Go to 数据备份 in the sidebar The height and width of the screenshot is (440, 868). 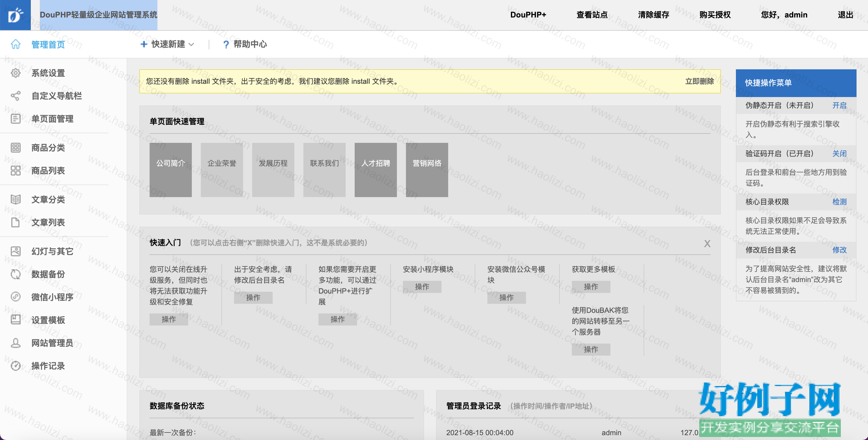click(x=48, y=274)
